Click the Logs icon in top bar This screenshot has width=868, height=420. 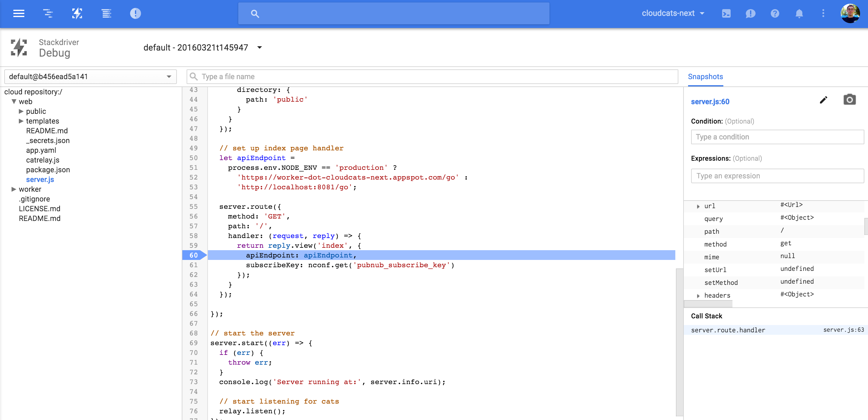pyautogui.click(x=106, y=13)
